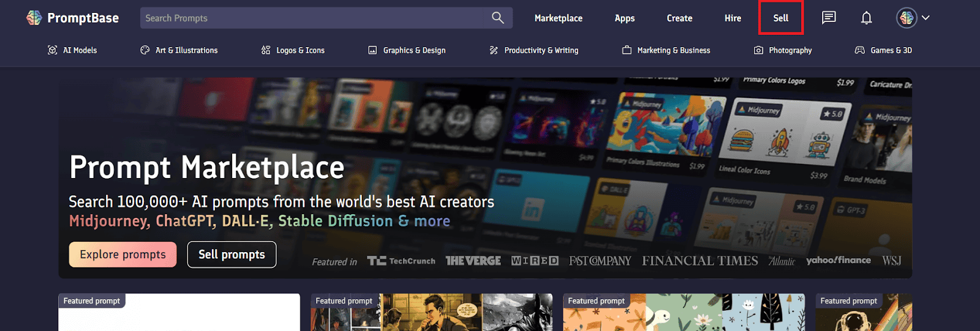This screenshot has width=980, height=331.
Task: Click the AI Models category icon
Action: point(53,50)
